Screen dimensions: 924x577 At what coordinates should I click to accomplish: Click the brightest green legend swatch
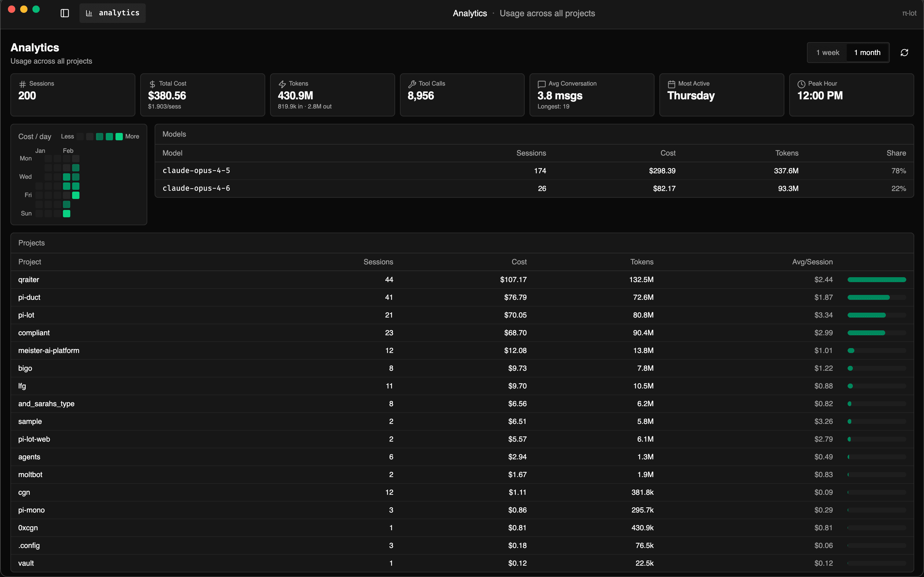point(119,137)
